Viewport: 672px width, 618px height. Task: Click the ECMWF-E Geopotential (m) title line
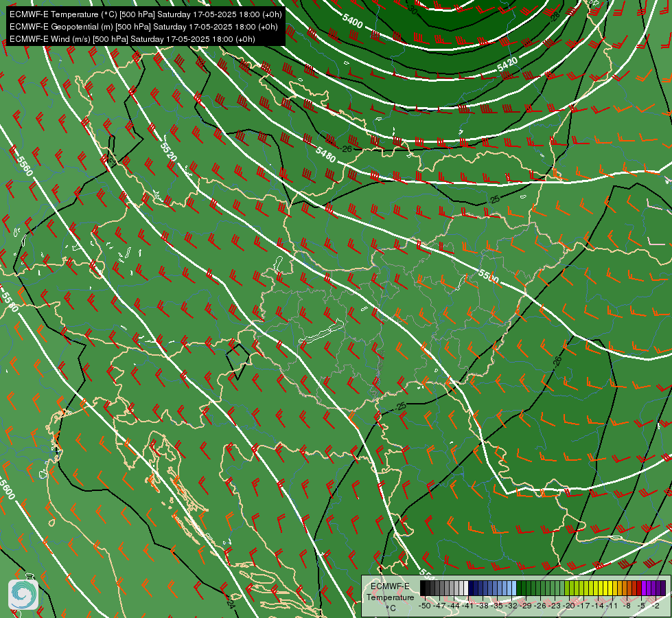click(143, 27)
